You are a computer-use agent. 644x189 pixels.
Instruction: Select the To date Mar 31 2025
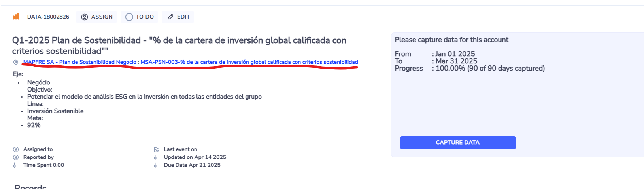coord(456,61)
